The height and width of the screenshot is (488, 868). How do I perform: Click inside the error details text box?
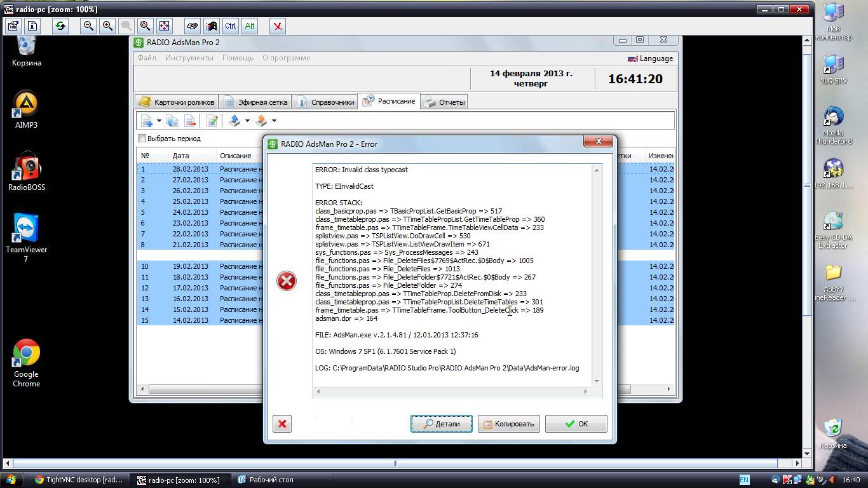point(452,275)
